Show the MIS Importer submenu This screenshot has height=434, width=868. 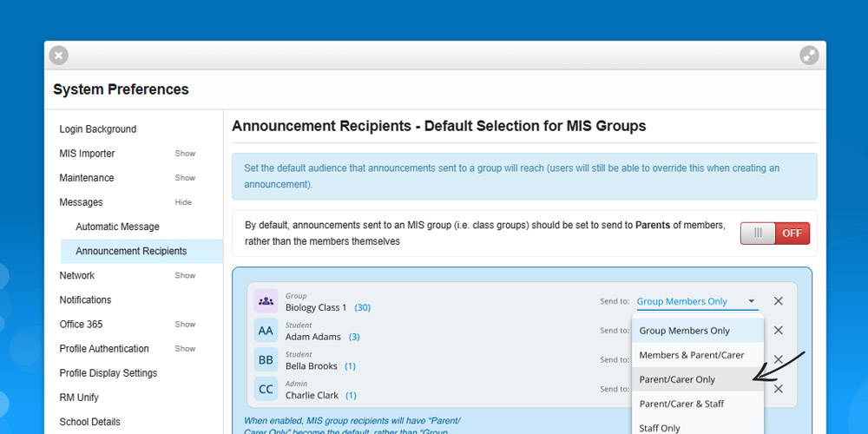coord(185,154)
